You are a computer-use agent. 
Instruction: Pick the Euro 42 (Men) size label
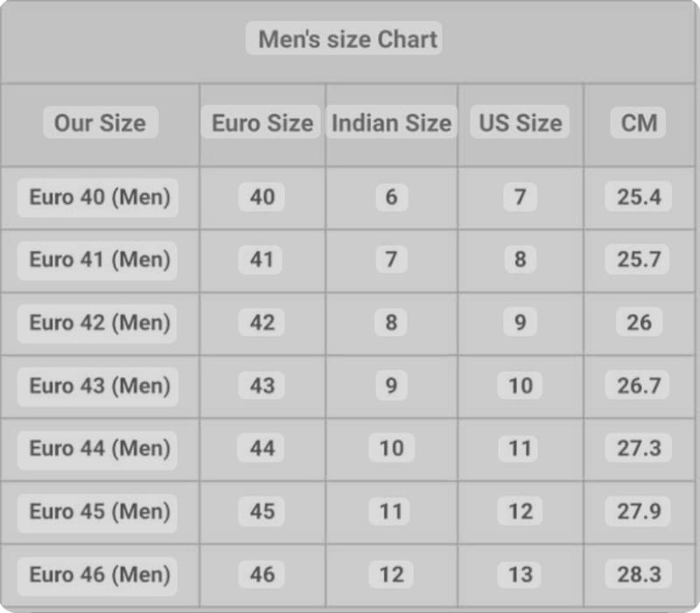point(100,323)
